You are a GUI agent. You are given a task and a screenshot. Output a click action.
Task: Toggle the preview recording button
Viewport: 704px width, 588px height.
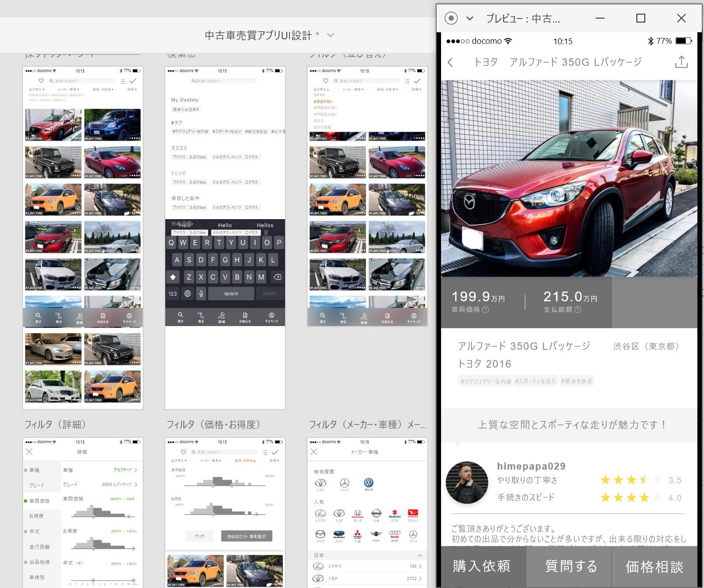(x=451, y=18)
